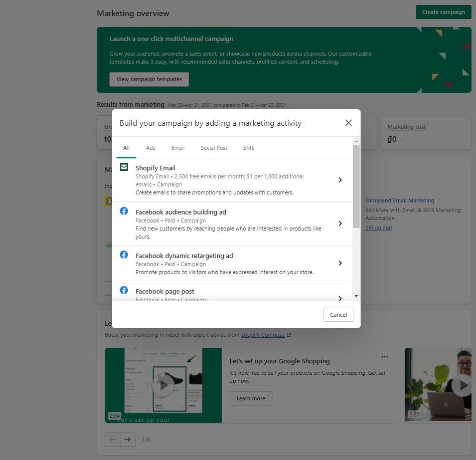
Task: Cancel the marketing activity dialog
Action: coord(339,315)
